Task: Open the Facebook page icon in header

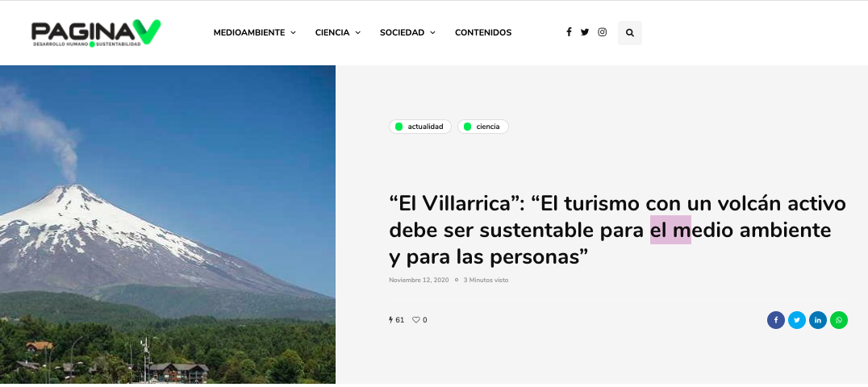Action: (569, 32)
